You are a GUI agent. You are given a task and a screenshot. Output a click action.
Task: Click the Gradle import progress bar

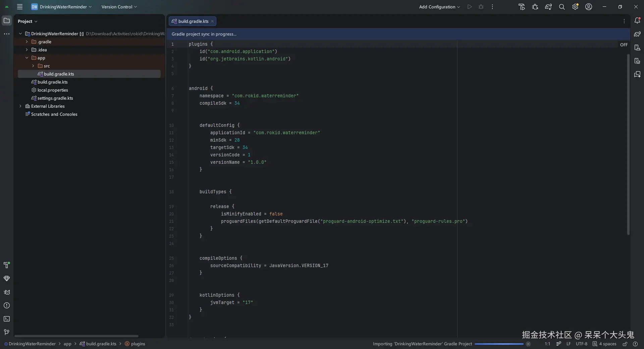[x=499, y=344]
